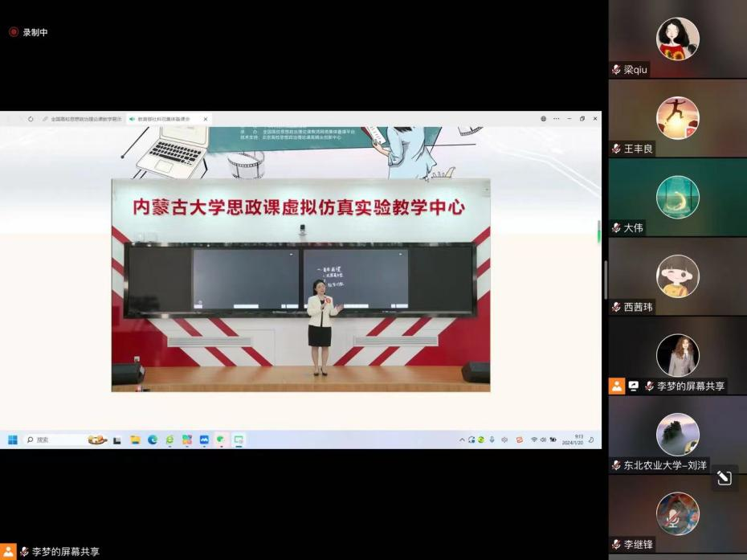Open File Explorer from taskbar
Screen dimensions: 747x560
pos(135,439)
